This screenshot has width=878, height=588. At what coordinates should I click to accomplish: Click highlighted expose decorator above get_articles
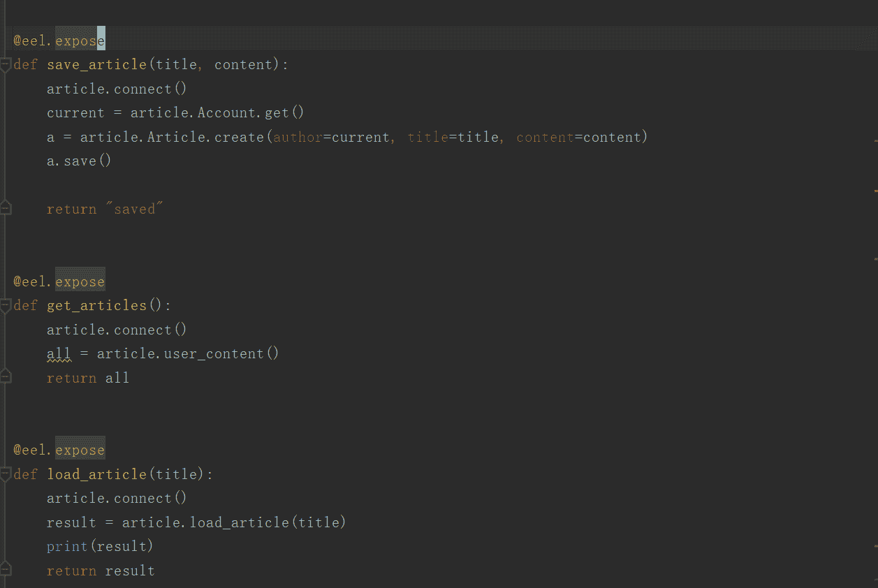[80, 281]
